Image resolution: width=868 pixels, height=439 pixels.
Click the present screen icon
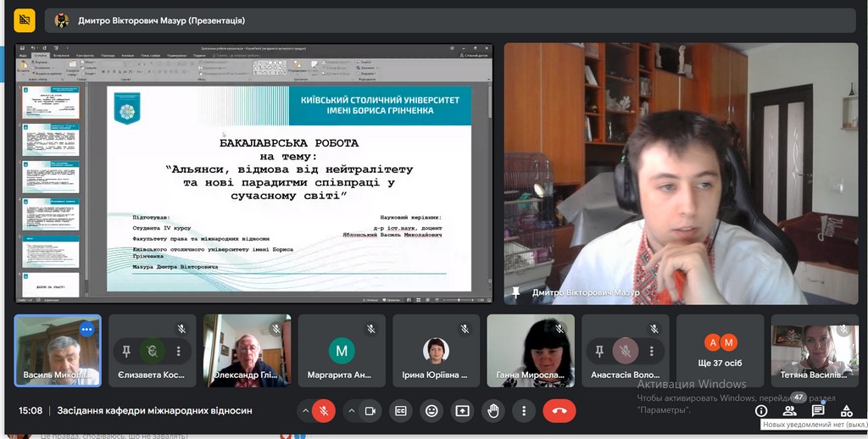tap(462, 411)
